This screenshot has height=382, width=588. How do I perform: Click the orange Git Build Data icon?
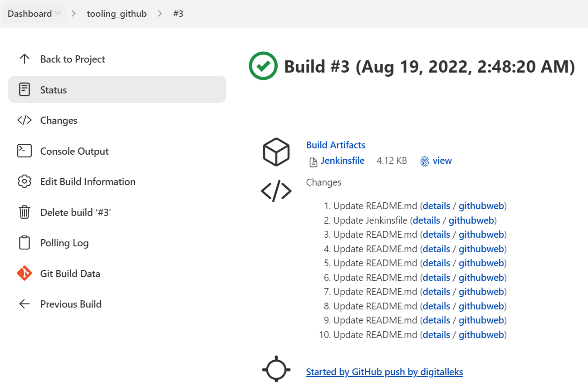point(24,273)
